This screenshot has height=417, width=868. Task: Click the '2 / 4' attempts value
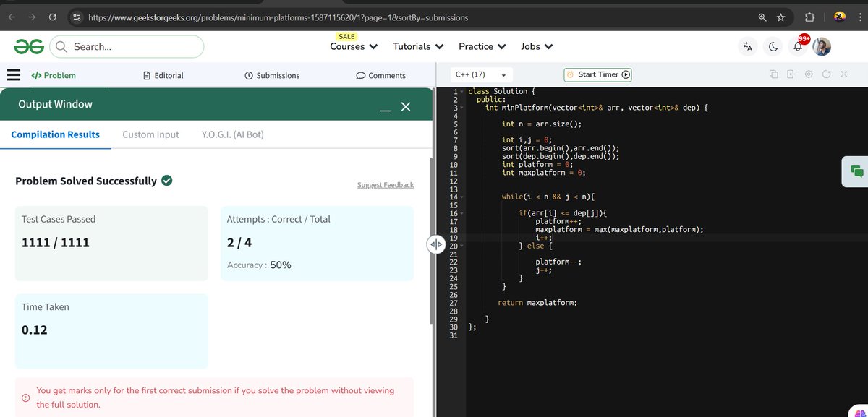[x=239, y=243]
